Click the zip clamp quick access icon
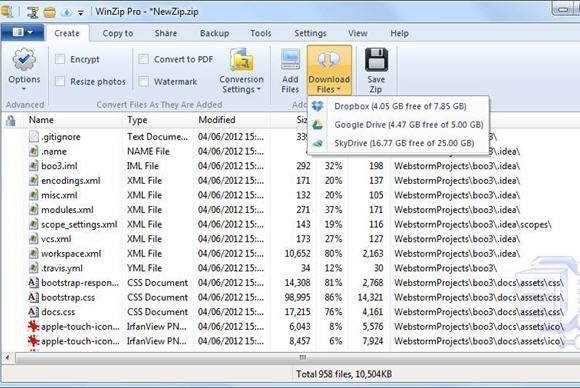This screenshot has width=580, height=388. 33,12
